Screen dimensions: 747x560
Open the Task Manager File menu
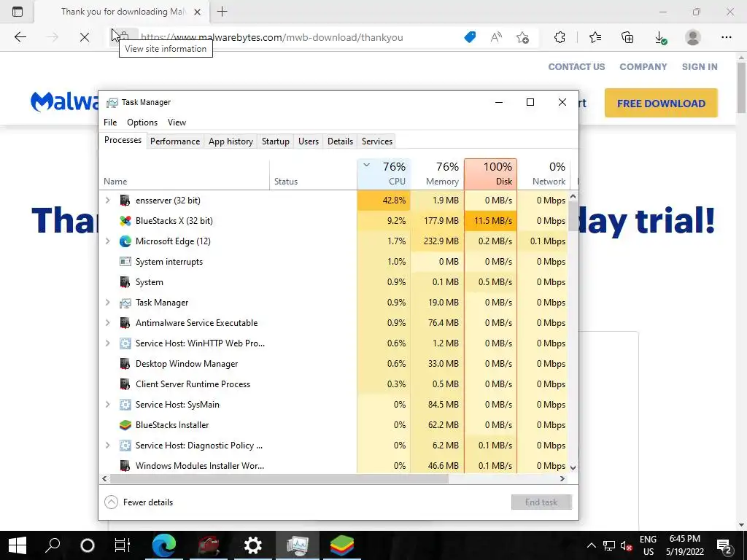click(110, 122)
